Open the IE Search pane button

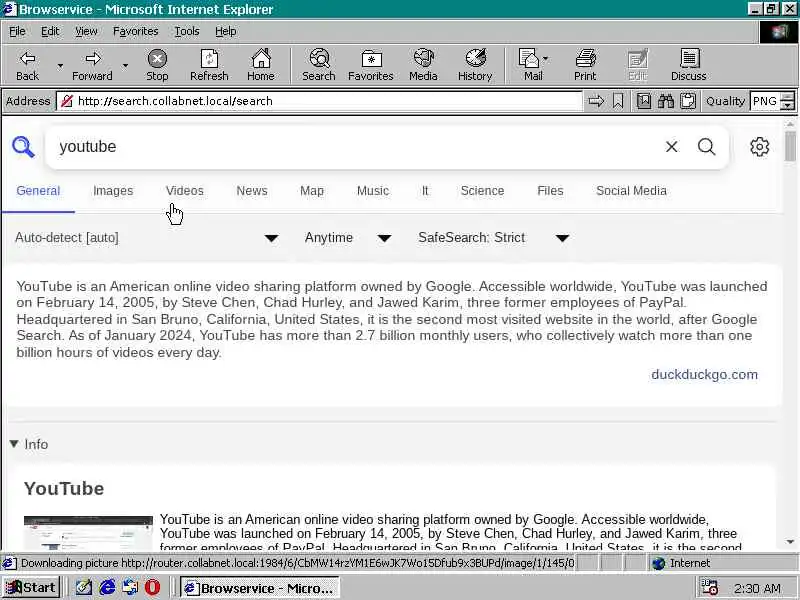tap(319, 65)
